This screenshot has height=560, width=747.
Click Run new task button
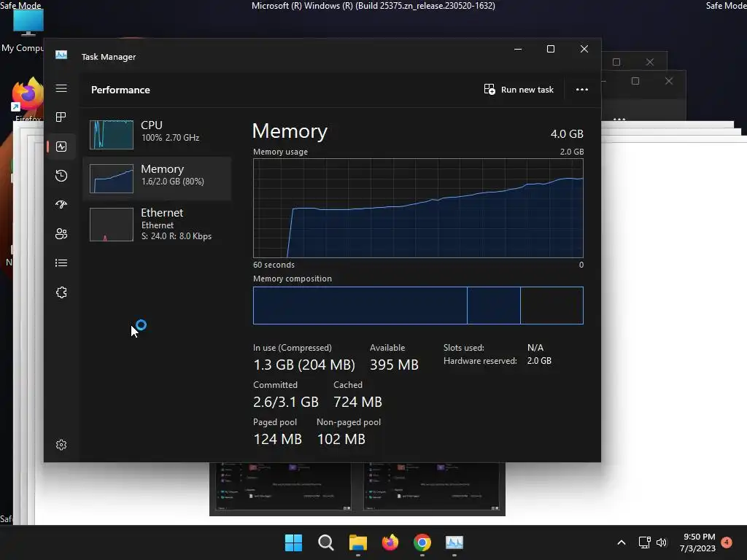pyautogui.click(x=519, y=90)
